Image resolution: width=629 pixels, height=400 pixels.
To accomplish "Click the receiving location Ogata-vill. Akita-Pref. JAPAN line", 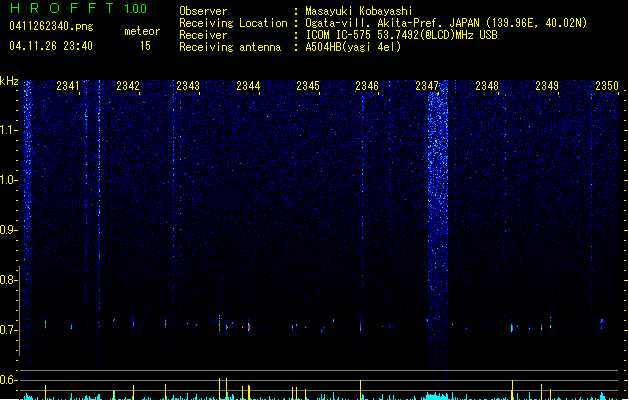I will tap(446, 23).
